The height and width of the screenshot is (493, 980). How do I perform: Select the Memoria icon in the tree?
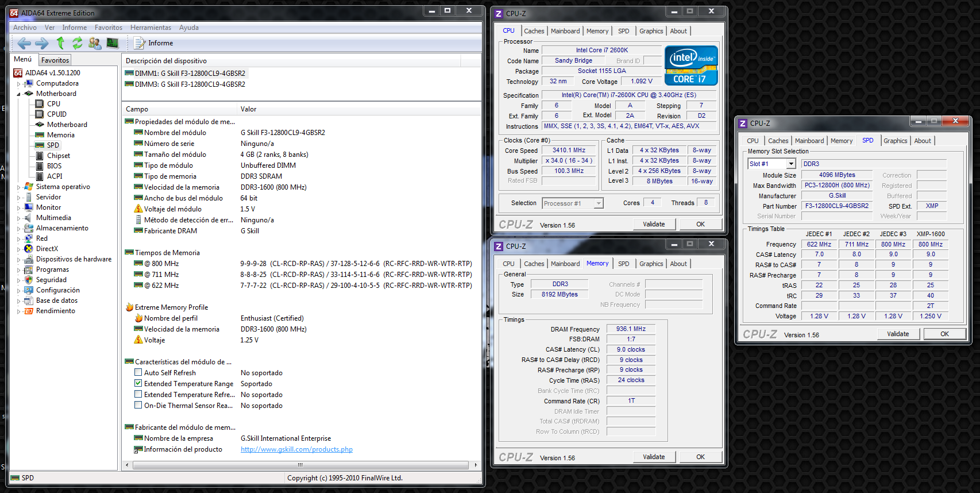40,135
